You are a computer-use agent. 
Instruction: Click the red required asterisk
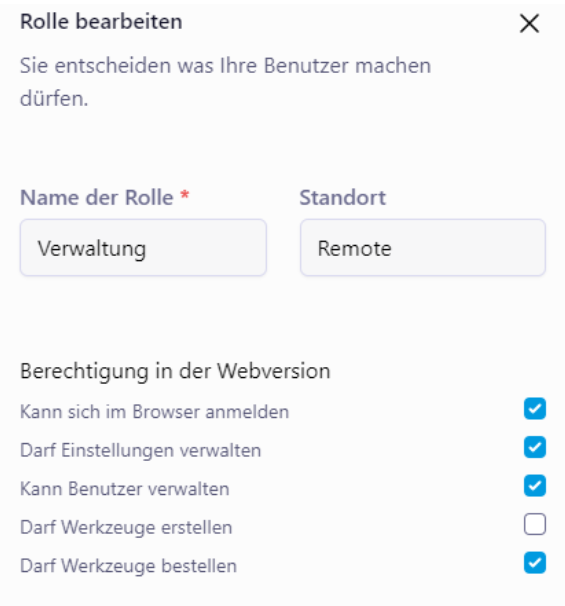[185, 195]
